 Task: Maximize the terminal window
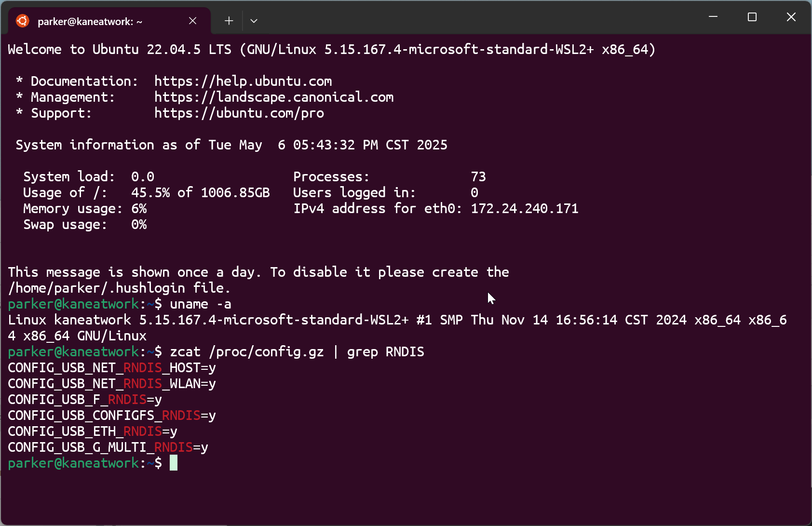(752, 17)
